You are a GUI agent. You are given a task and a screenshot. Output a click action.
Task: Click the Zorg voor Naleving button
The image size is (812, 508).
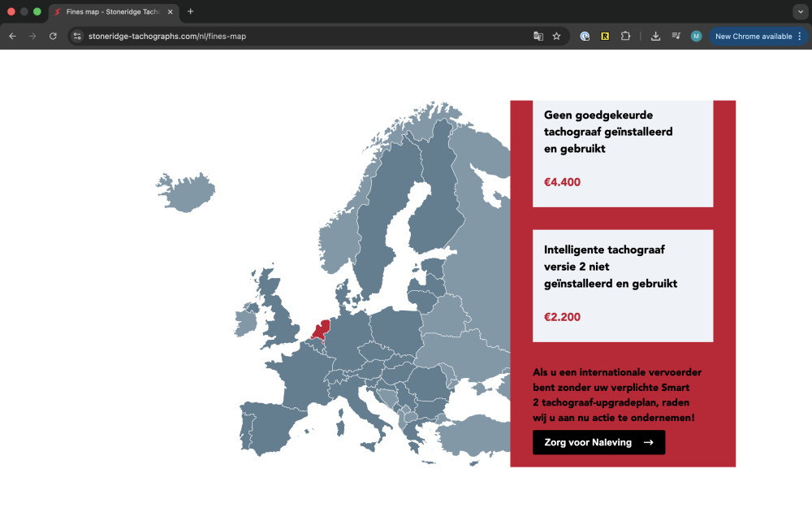(x=598, y=442)
